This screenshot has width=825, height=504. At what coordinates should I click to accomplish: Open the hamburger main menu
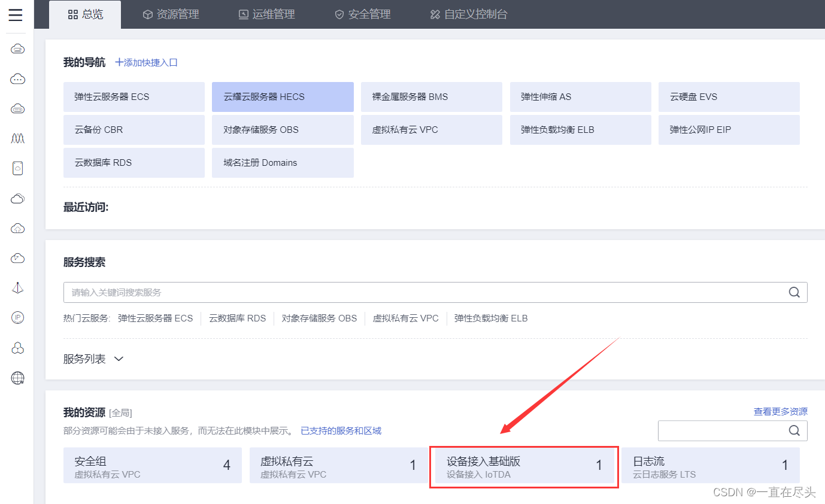pyautogui.click(x=16, y=15)
